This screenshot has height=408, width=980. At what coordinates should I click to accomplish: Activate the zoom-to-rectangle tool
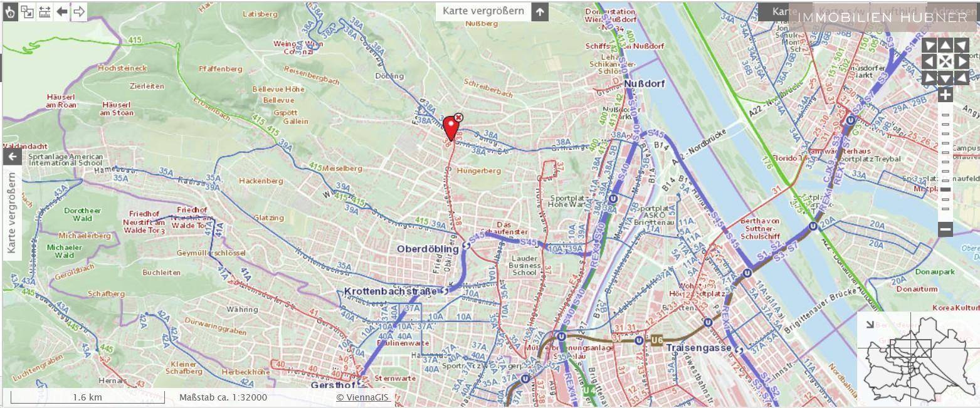pyautogui.click(x=28, y=11)
